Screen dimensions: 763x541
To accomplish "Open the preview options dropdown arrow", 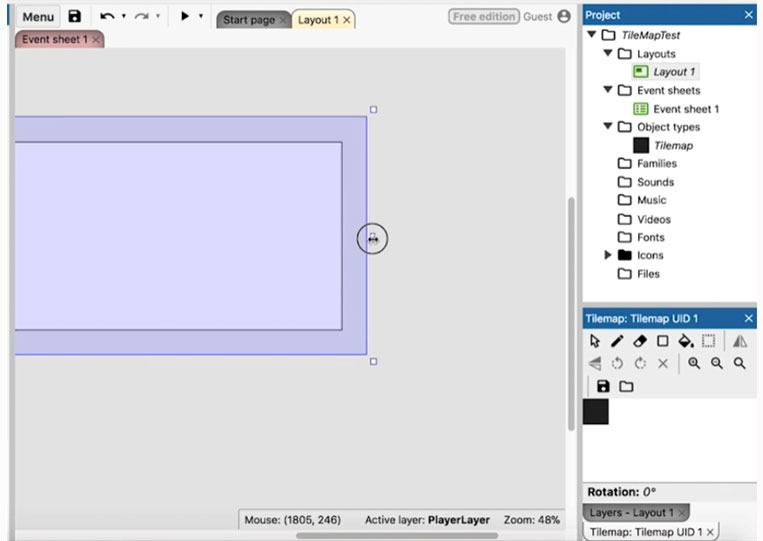I will tap(200, 16).
